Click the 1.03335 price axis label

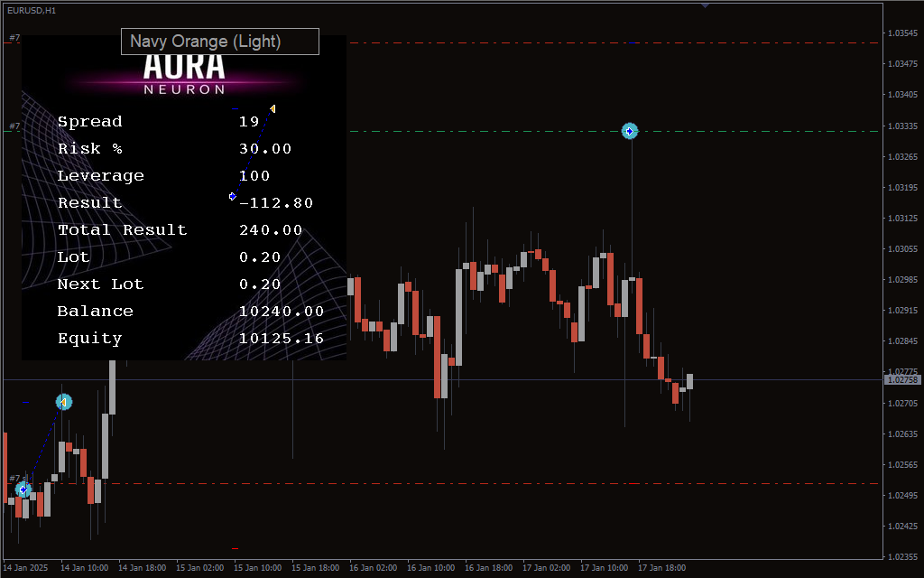coord(902,126)
